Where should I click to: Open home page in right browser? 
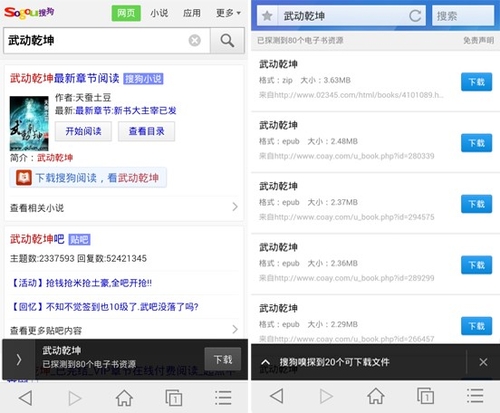coord(376,396)
